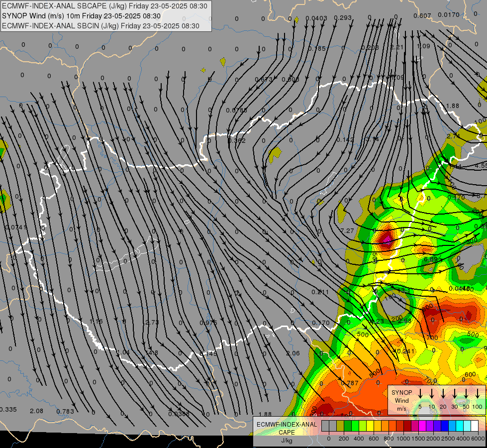Pick the white swatch at the legend end

[474, 426]
